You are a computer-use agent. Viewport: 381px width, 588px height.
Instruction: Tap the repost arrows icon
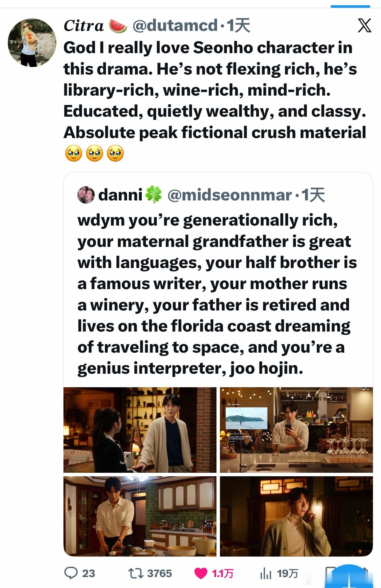[x=136, y=573]
